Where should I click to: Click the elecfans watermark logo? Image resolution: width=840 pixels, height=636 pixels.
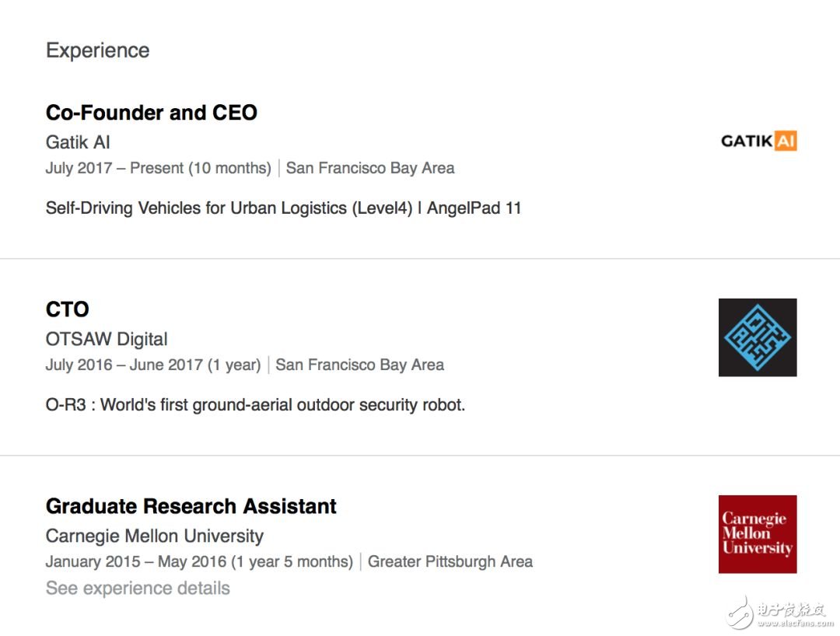(x=781, y=613)
